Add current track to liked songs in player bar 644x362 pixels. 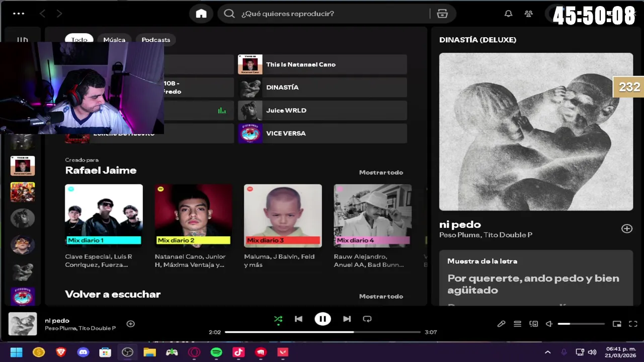click(x=130, y=324)
